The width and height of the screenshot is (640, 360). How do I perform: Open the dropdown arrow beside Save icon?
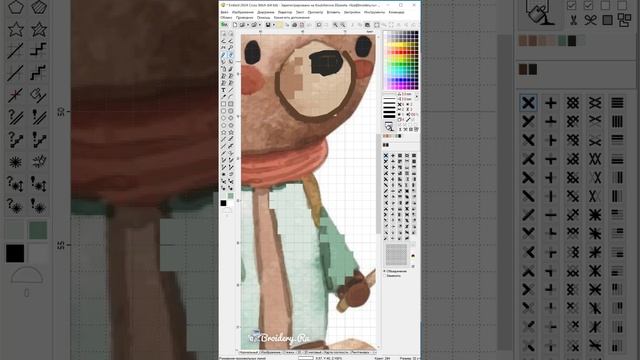pos(274,24)
